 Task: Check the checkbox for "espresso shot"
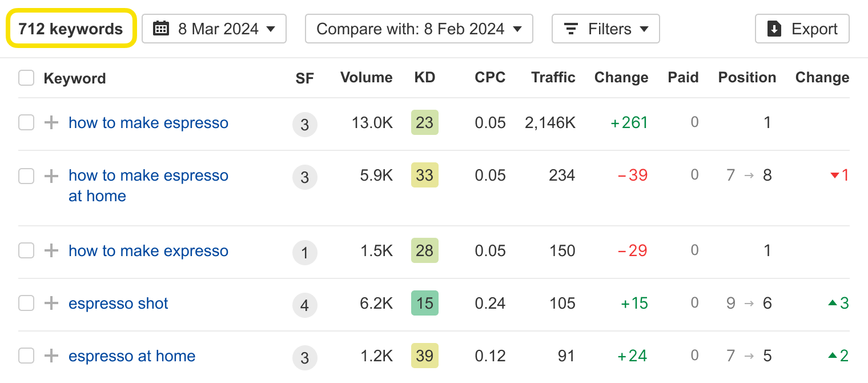[26, 303]
